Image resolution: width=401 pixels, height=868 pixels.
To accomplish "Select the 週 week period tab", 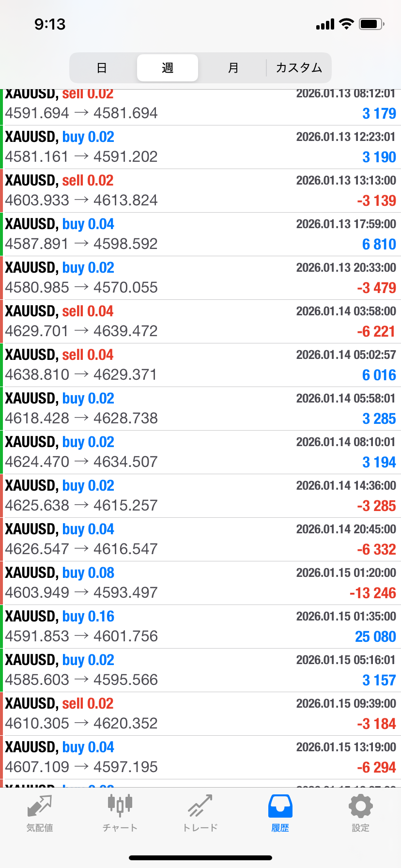I will click(168, 68).
